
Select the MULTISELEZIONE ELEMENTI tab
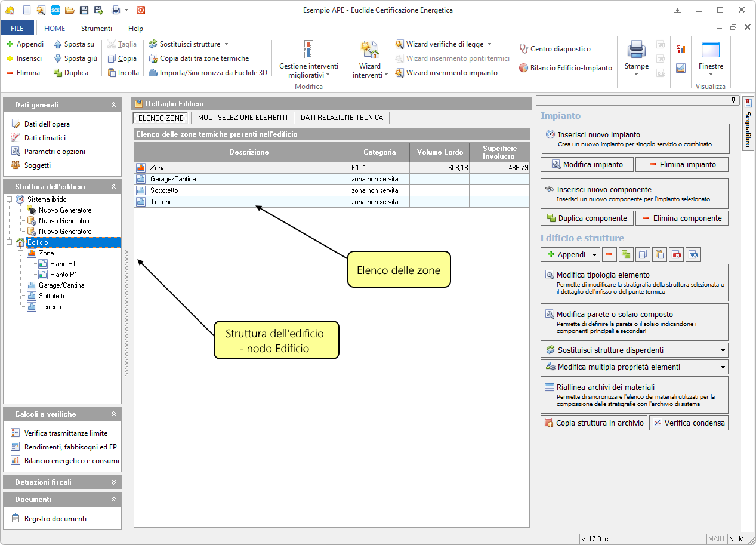pyautogui.click(x=242, y=118)
